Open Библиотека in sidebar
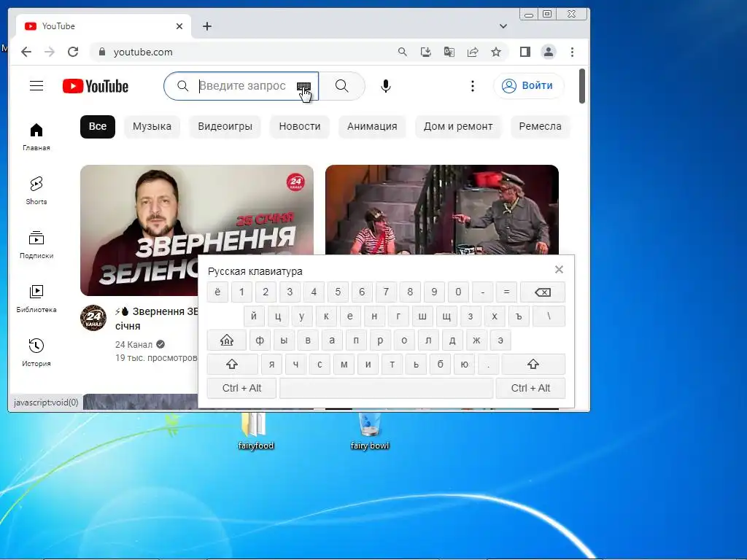 click(x=36, y=298)
